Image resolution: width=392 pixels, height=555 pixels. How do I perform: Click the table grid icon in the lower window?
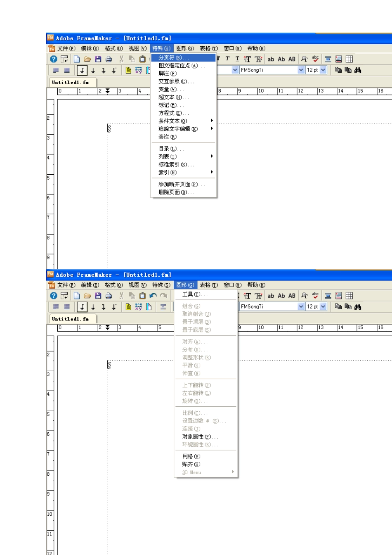(349, 296)
